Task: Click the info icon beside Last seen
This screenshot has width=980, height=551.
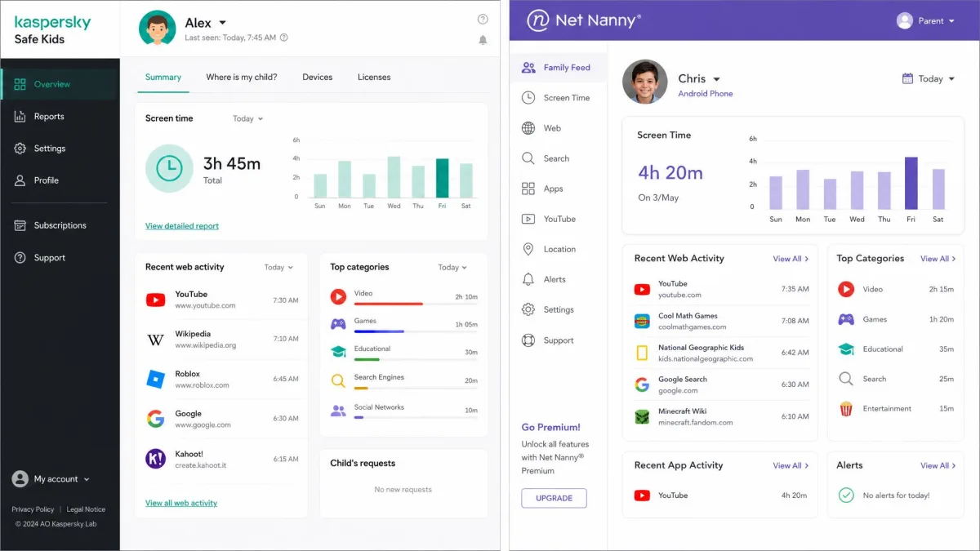Action: click(283, 38)
